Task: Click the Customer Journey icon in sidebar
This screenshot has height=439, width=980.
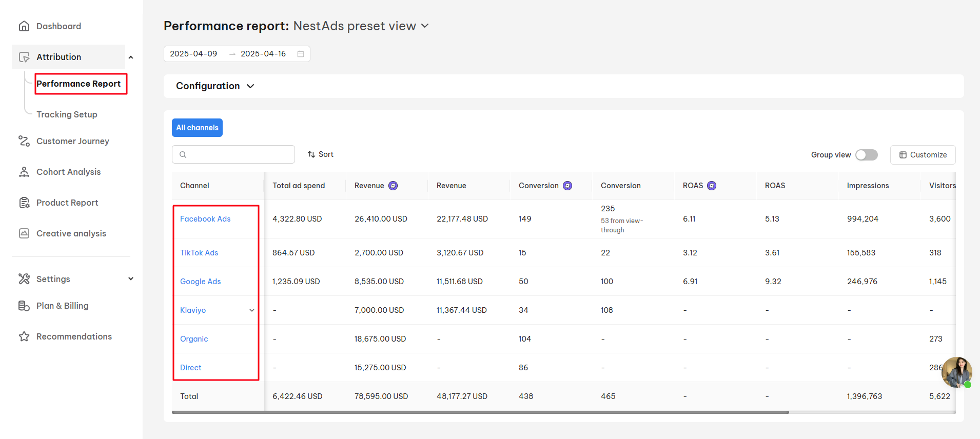Action: click(24, 141)
